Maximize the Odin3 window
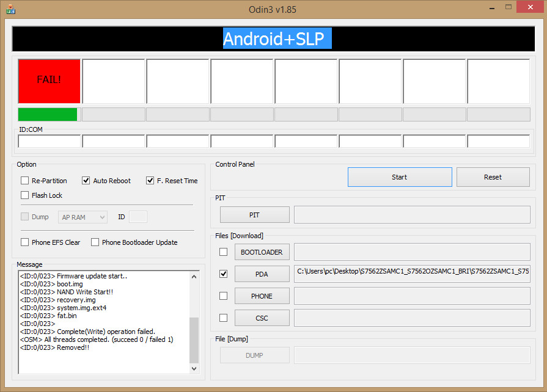The height and width of the screenshot is (392, 547). (508, 7)
